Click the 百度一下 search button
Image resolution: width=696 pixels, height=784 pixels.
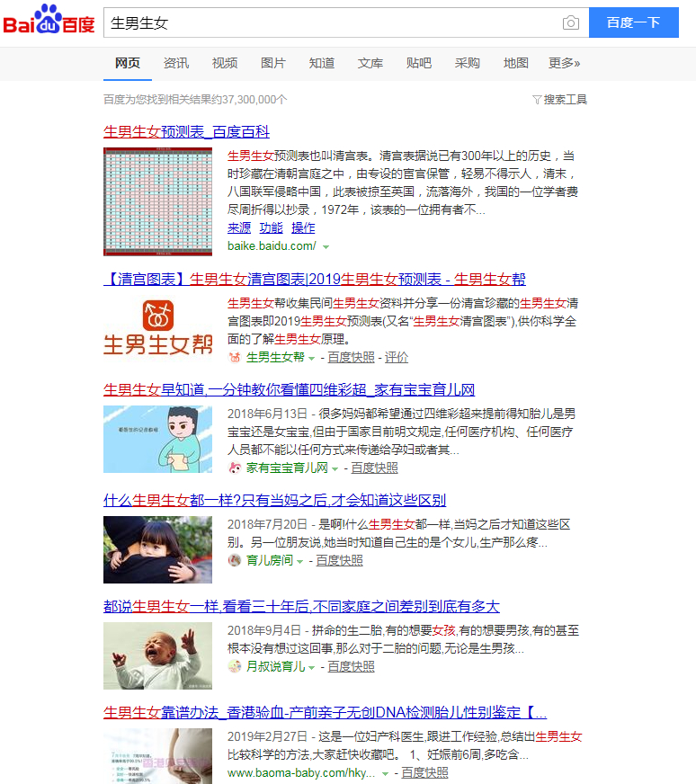click(633, 22)
